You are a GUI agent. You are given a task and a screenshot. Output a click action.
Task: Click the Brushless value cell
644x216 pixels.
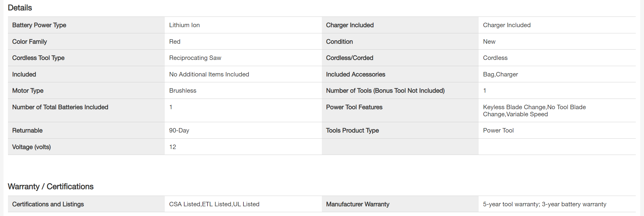tap(182, 91)
